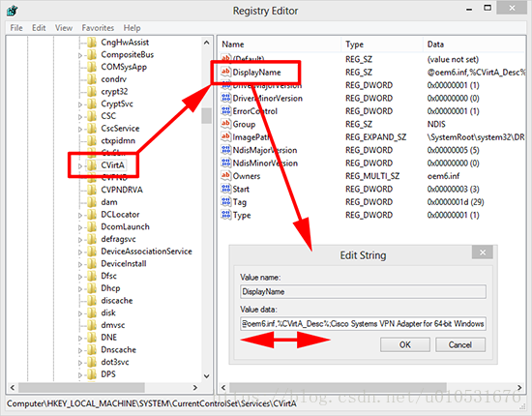The image size is (532, 416).
Task: Click the tree scroll up arrow
Action: (206, 43)
